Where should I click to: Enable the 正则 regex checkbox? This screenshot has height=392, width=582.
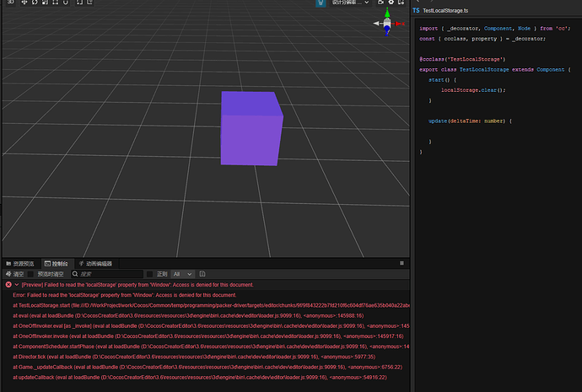(x=149, y=274)
